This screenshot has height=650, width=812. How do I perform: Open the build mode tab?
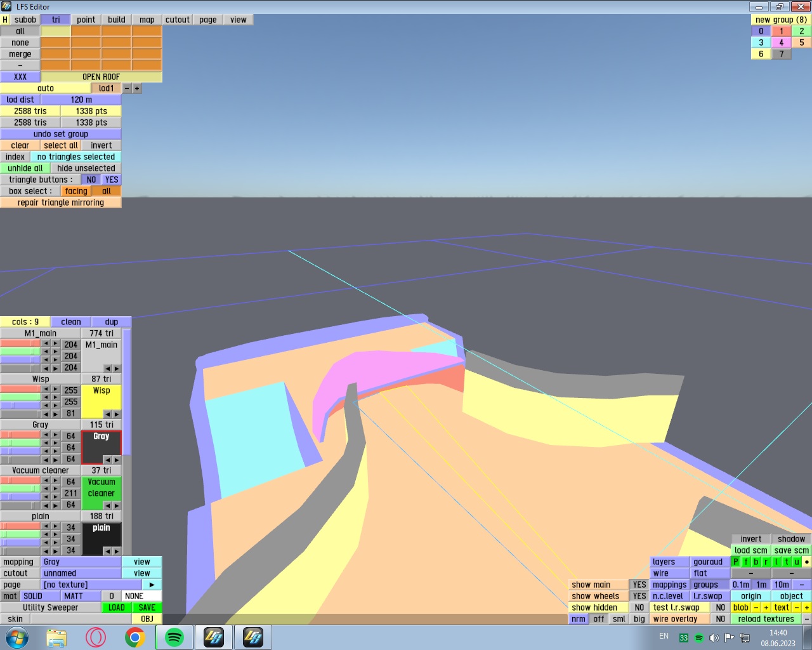tap(117, 20)
